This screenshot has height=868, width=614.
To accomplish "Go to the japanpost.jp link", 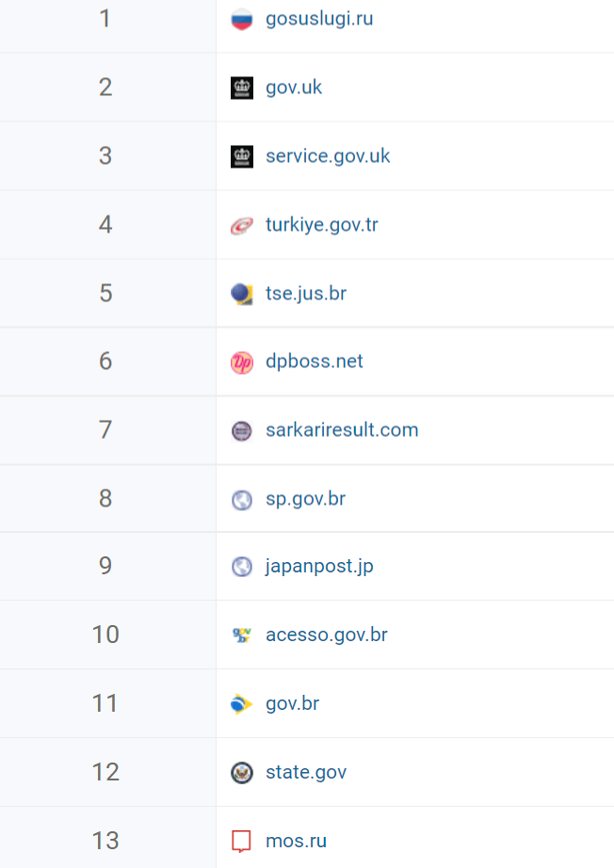I will point(319,567).
